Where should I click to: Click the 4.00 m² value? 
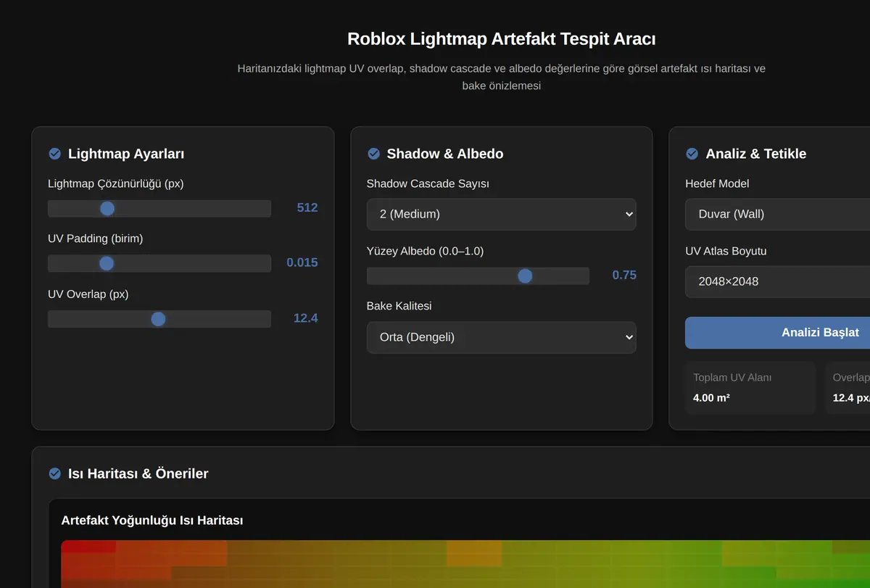711,398
